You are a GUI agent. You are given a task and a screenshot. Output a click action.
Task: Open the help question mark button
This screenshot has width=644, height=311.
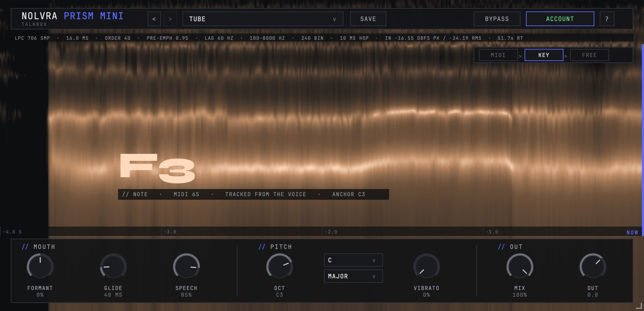tap(607, 19)
